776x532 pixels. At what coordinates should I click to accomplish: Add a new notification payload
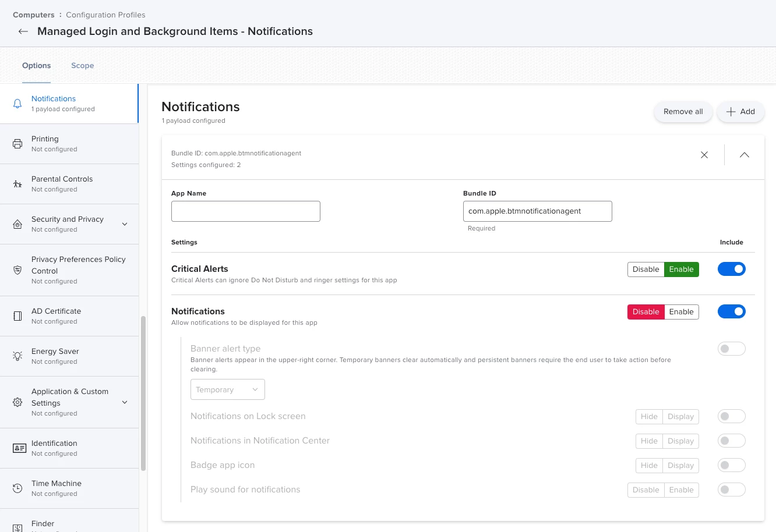pos(740,112)
